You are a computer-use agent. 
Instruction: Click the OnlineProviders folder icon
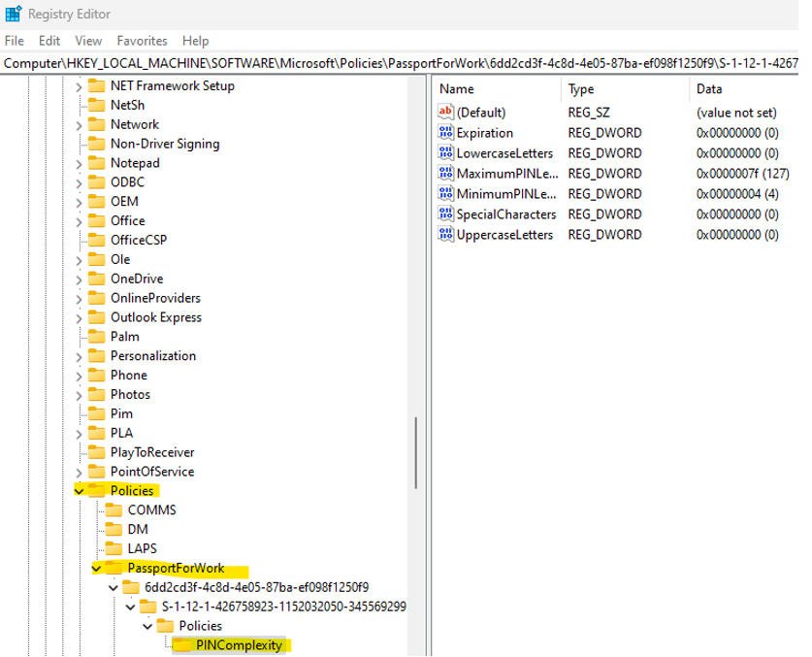pos(96,298)
